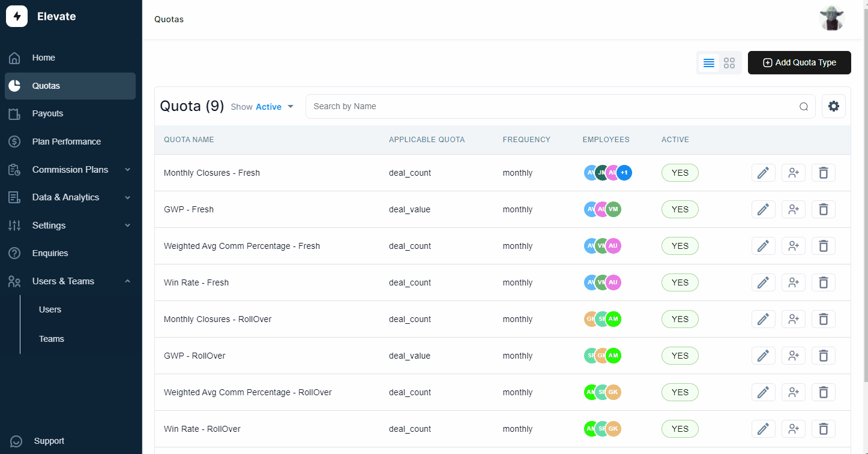Switch to grid view
The image size is (868, 454).
click(729, 63)
